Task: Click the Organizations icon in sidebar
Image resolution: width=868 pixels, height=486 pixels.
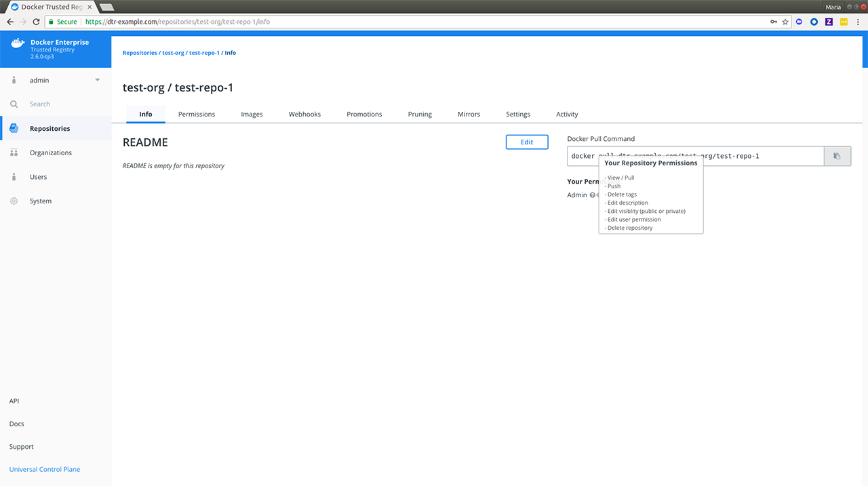Action: coord(14,153)
